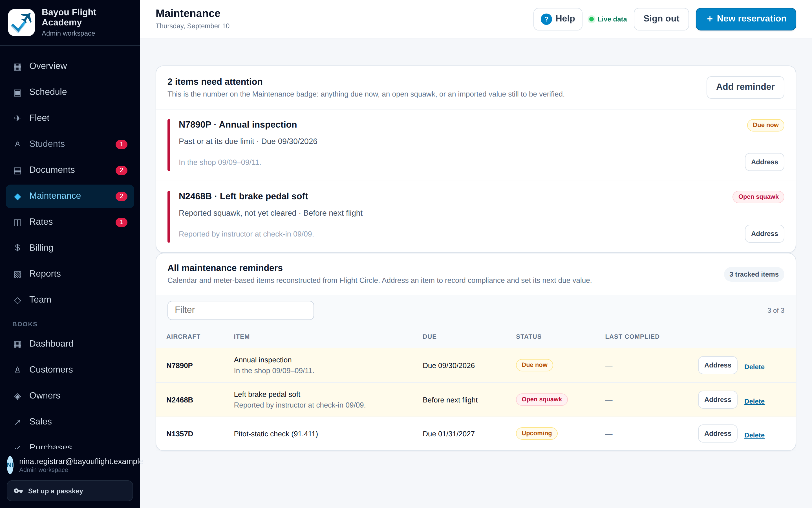Click the ITEM column header
812x508 pixels.
242,337
